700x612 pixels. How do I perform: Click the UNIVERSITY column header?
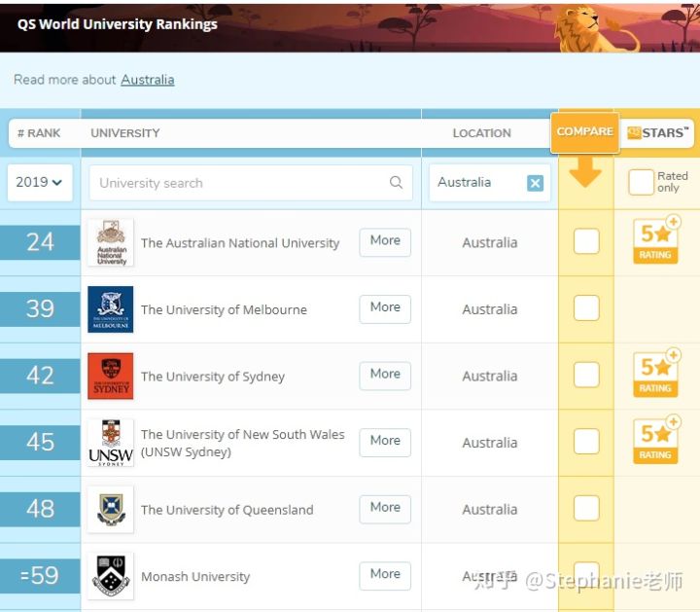(x=125, y=133)
